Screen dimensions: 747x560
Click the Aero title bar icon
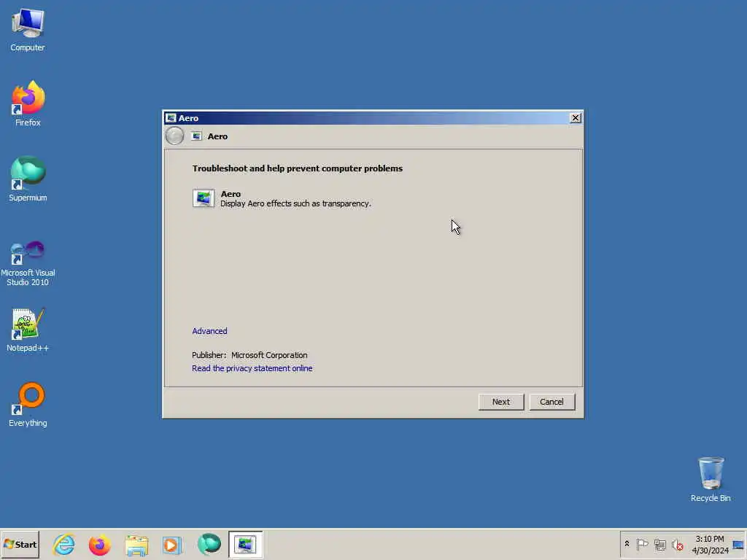point(171,117)
